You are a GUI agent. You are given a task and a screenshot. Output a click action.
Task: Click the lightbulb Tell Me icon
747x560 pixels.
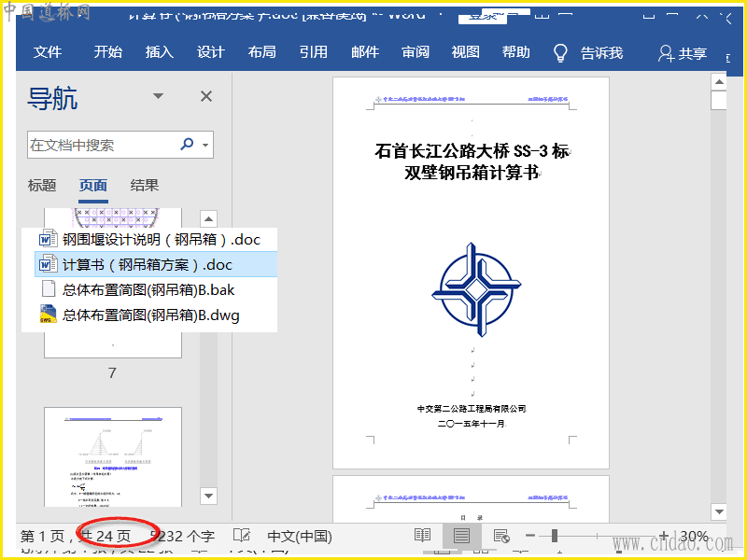(560, 53)
